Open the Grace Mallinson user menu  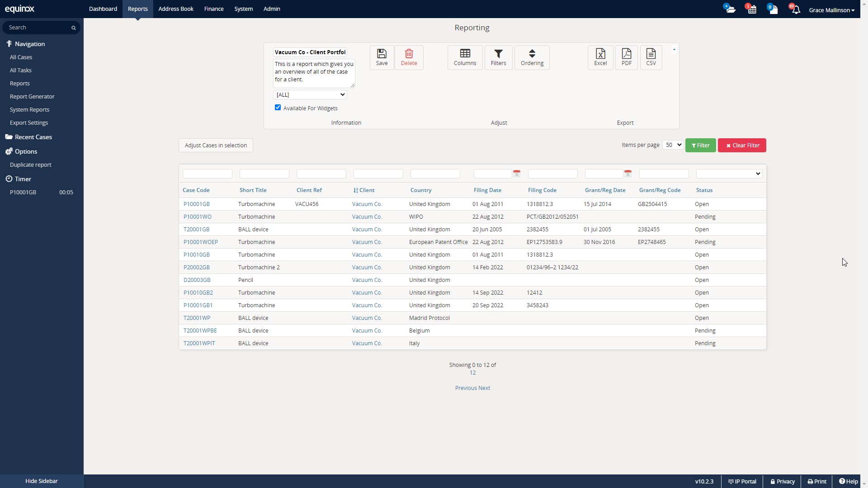click(832, 9)
